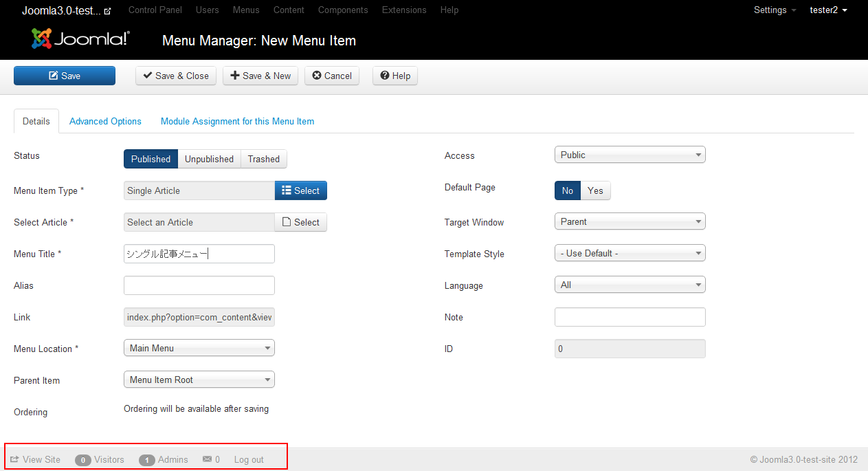
Task: Click the Joomla3.0-test site name link
Action: (61, 10)
